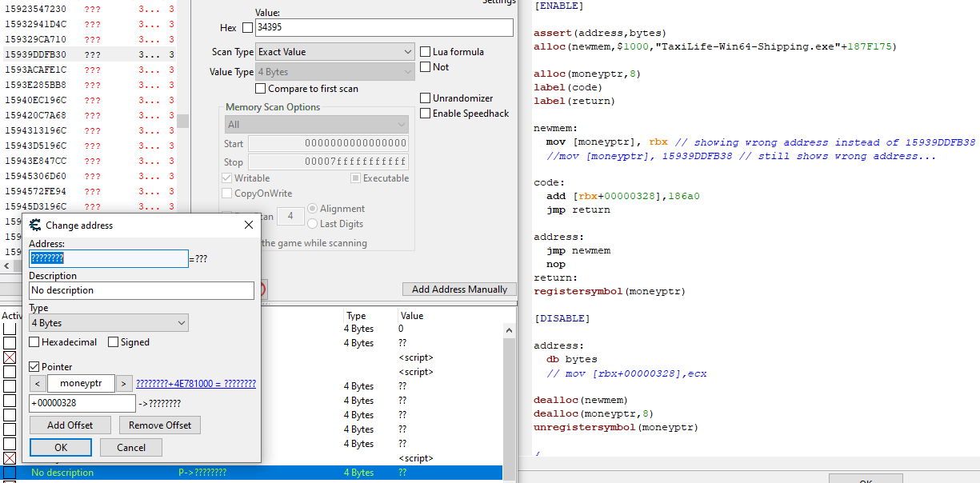The width and height of the screenshot is (980, 483).
Task: Expand the Scan Type 'Exact Value' dropdown
Action: coord(334,52)
